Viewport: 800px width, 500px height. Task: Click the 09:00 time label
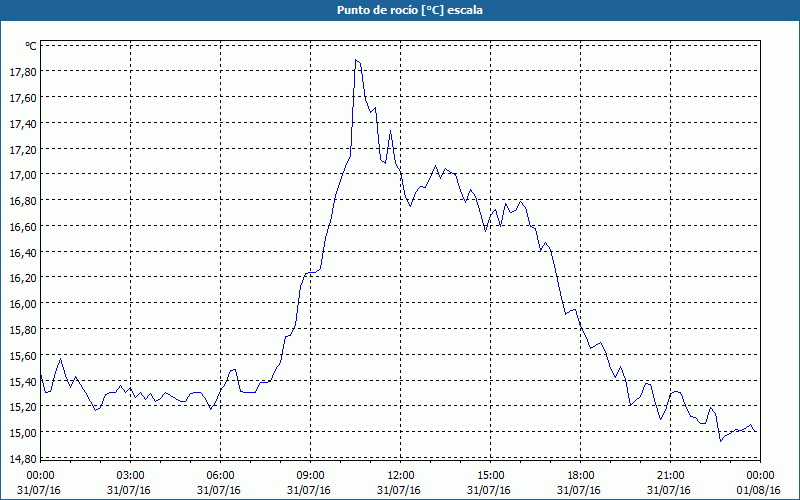point(310,476)
